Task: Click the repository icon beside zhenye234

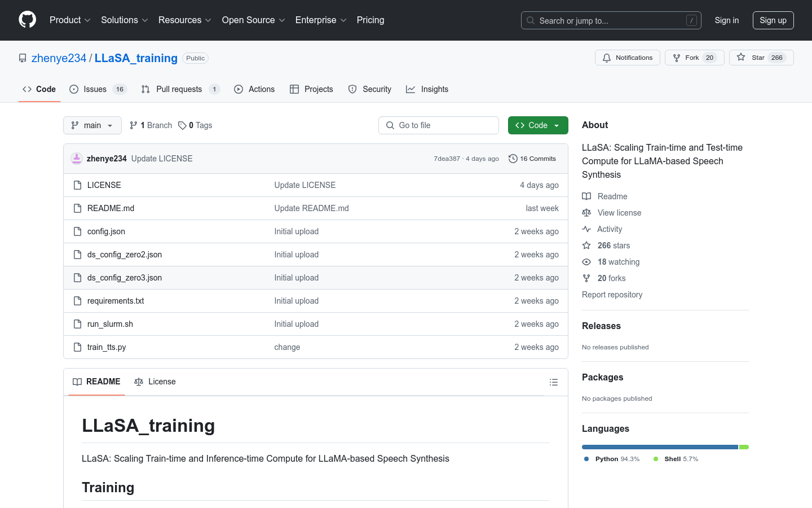Action: 23,58
